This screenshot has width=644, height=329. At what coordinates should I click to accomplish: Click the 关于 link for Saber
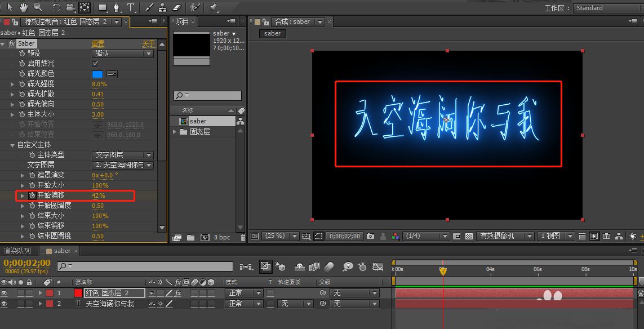click(x=148, y=43)
